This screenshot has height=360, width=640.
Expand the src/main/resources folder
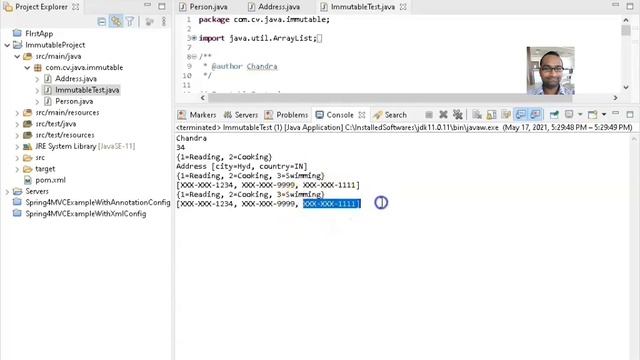tap(17, 113)
